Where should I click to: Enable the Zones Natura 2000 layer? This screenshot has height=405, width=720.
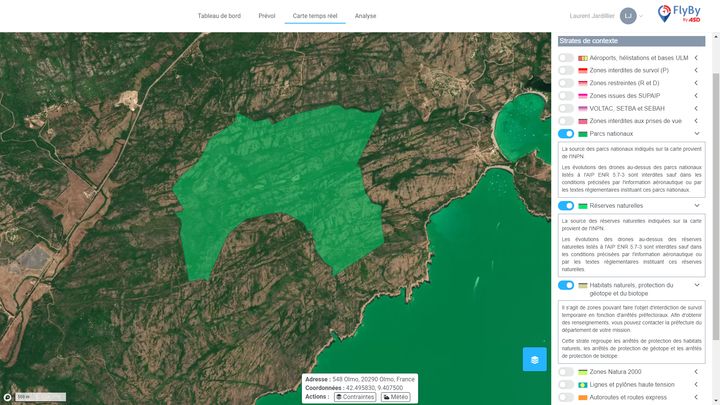click(x=566, y=372)
